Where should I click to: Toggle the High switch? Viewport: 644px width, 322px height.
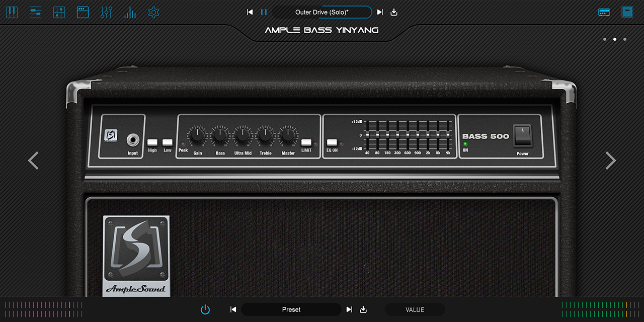click(x=152, y=143)
